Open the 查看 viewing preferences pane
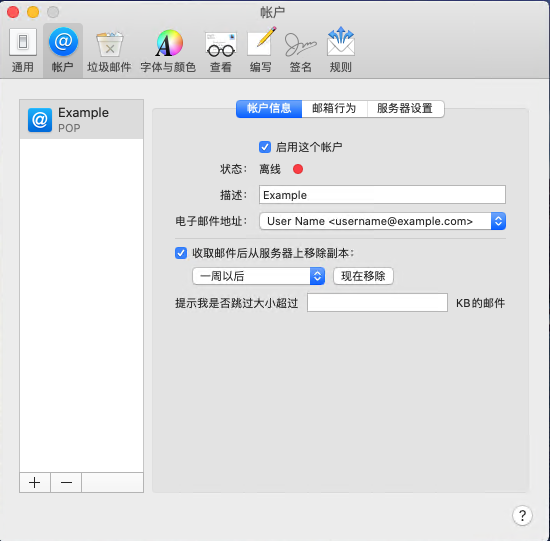 click(221, 51)
